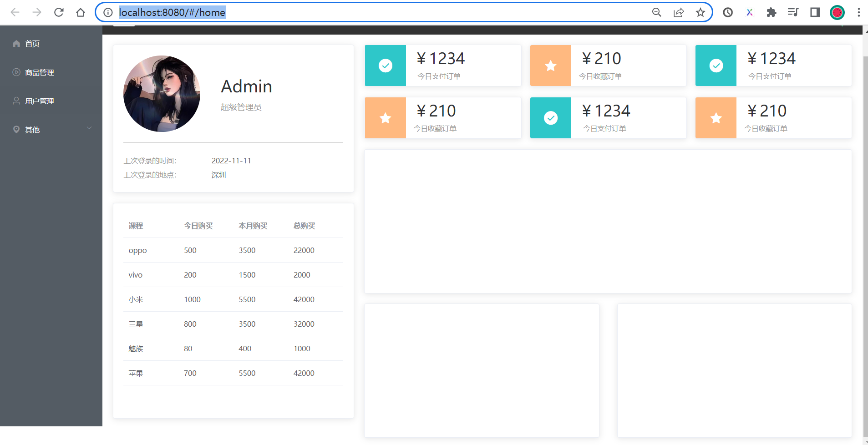
Task: Click the value 5500 in the 小米 row
Action: tap(247, 299)
